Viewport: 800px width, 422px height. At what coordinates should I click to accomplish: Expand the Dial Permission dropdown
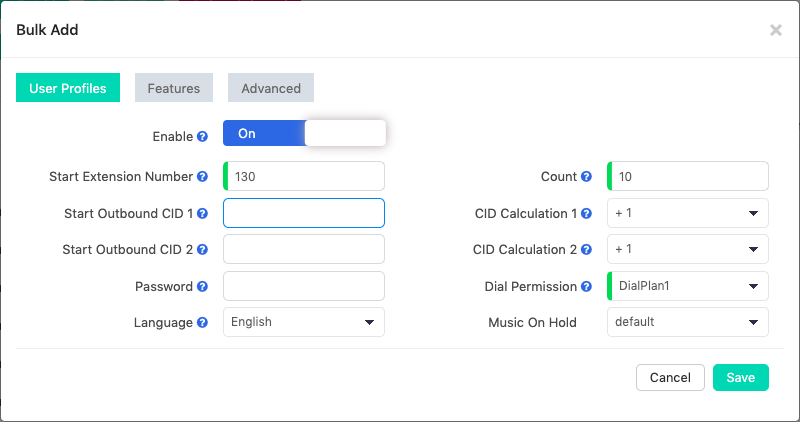[x=688, y=286]
